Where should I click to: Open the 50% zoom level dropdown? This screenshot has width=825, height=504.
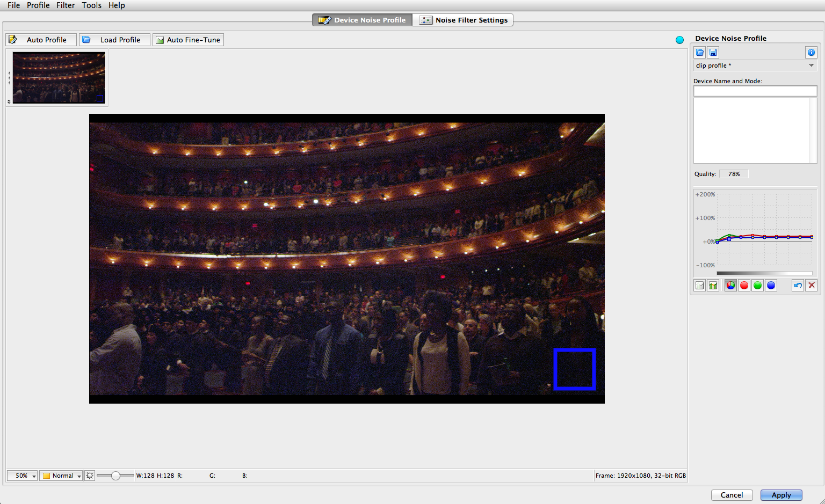22,476
